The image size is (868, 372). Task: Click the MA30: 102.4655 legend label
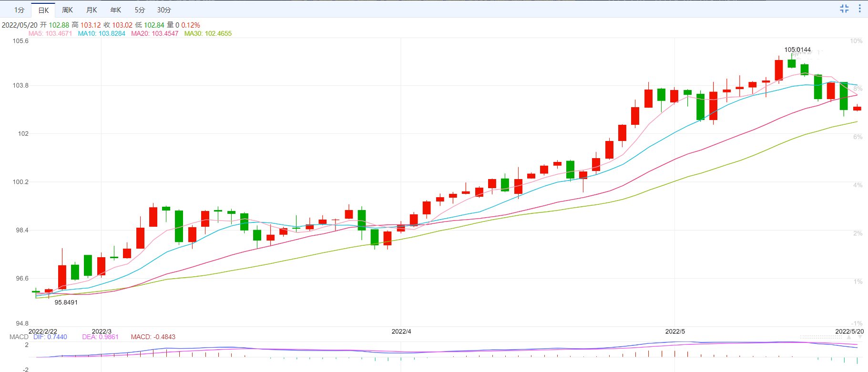point(208,33)
